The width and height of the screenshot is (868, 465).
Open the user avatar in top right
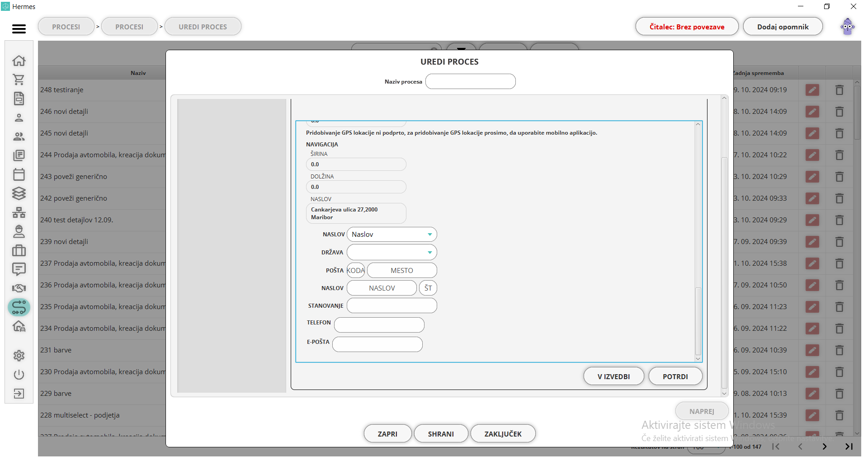848,27
